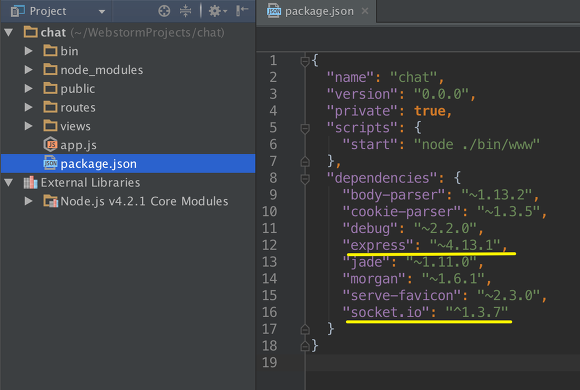Click the "morgan" dependency key
Viewport: 580px width, 390px height.
(374, 279)
